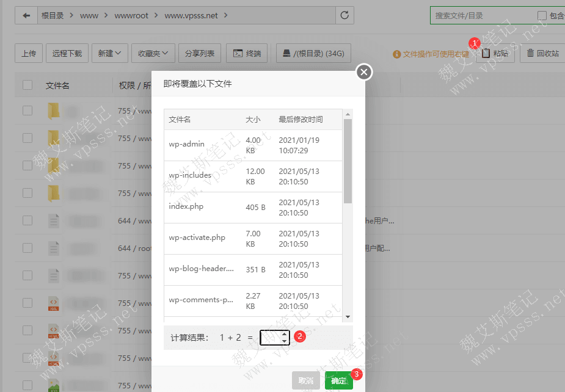Confirm the overwrite with the 确定 button
Screen dimensions: 565x392
point(338,380)
